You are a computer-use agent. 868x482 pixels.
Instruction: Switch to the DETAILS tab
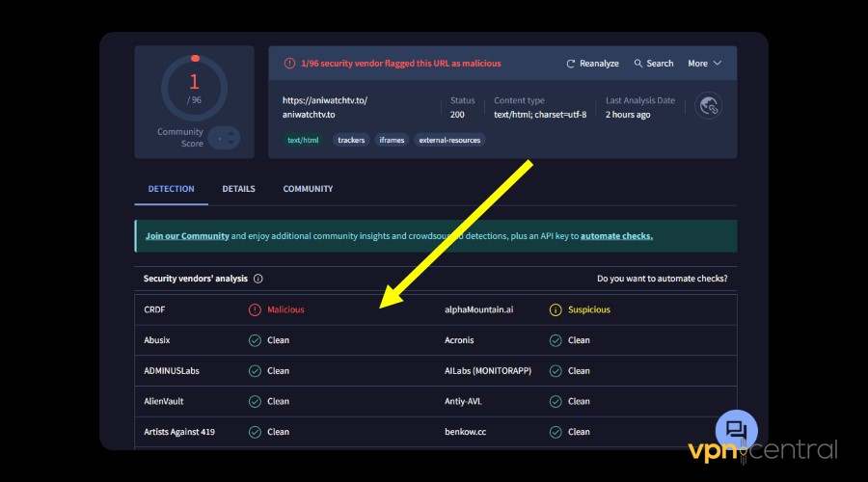tap(238, 189)
